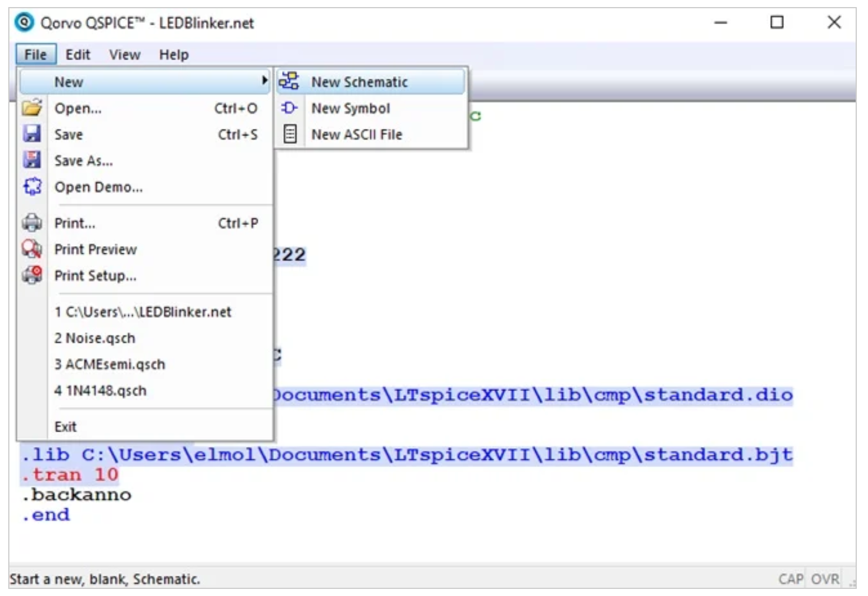Select Open... menu entry
868x596 pixels.
pyautogui.click(x=145, y=108)
